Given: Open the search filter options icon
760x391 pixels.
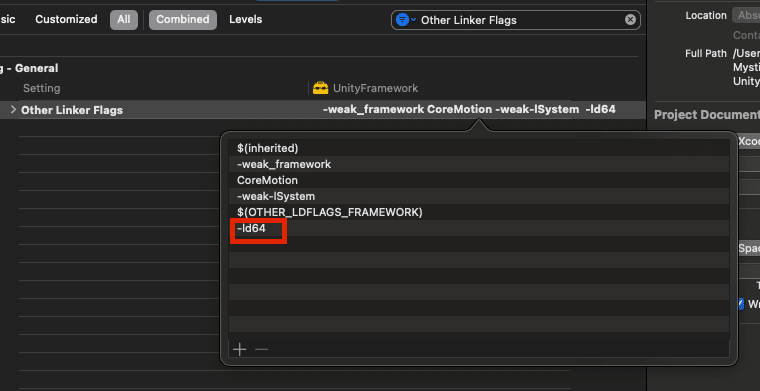Looking at the screenshot, I should pyautogui.click(x=405, y=20).
